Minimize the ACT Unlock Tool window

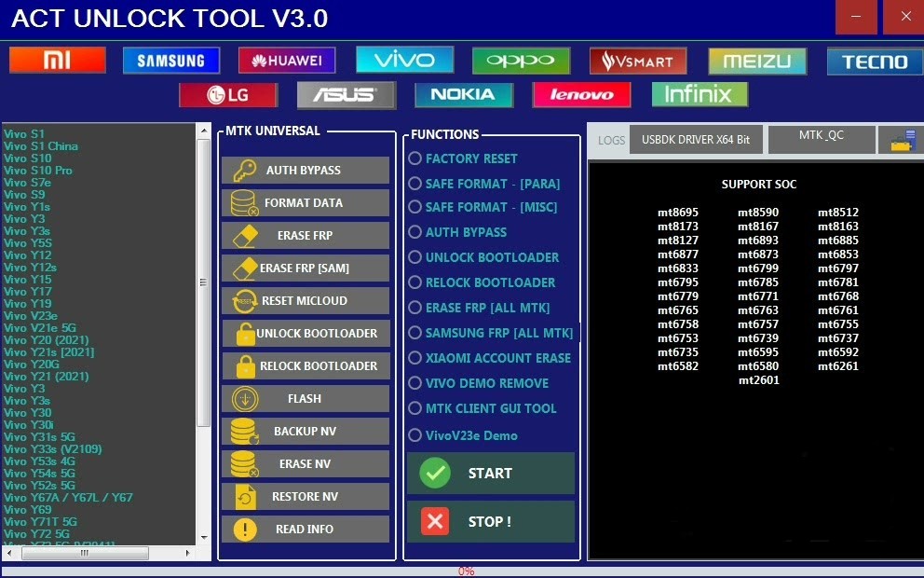[x=856, y=17]
